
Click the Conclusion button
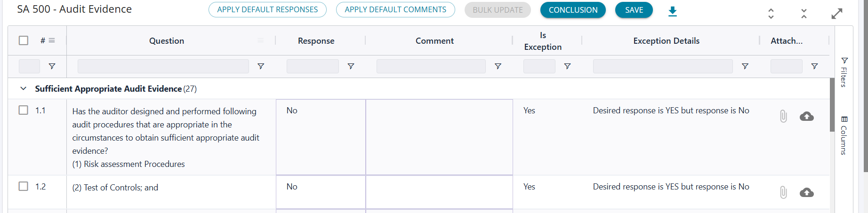tap(573, 10)
